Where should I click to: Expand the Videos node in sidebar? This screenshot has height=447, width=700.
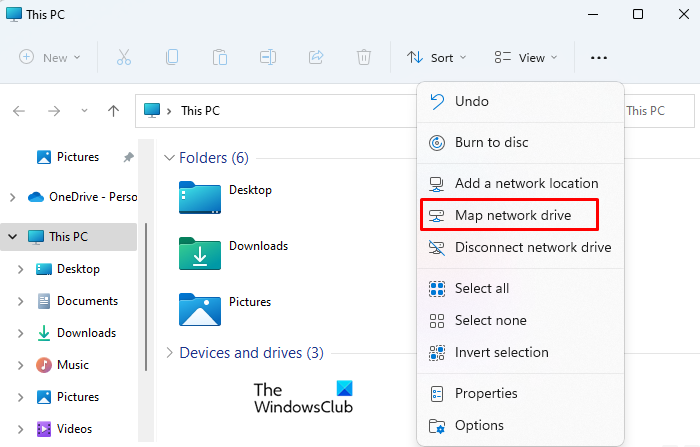[20, 429]
